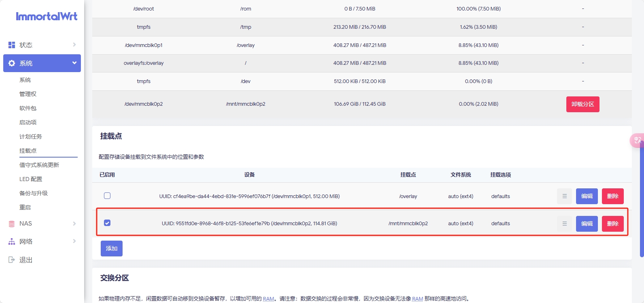Click the network topology icon

pos(12,242)
